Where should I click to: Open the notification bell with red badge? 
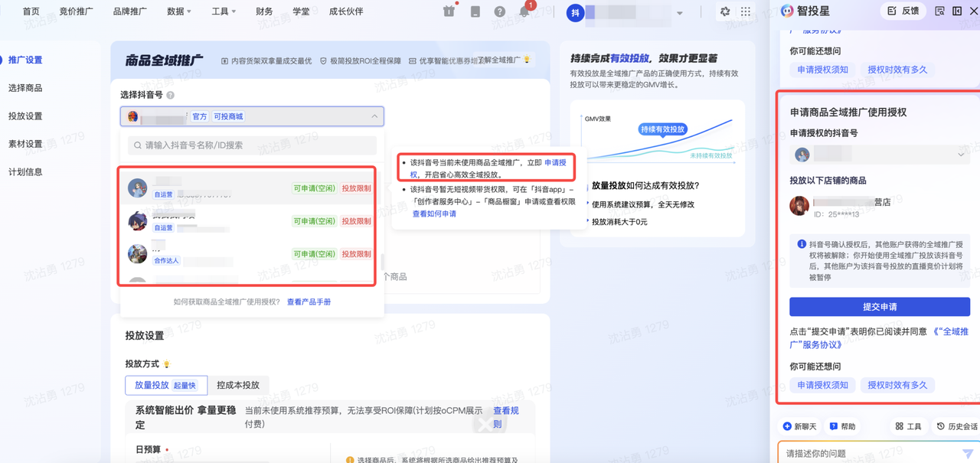524,11
